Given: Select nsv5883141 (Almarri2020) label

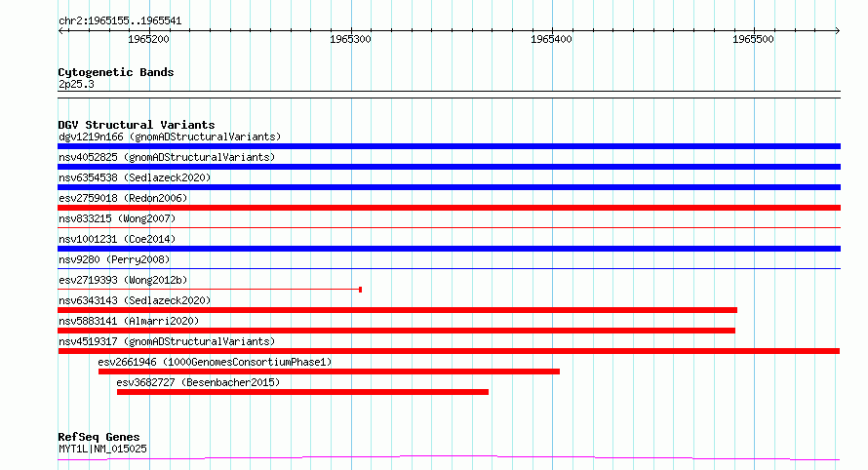Looking at the screenshot, I should 129,321.
